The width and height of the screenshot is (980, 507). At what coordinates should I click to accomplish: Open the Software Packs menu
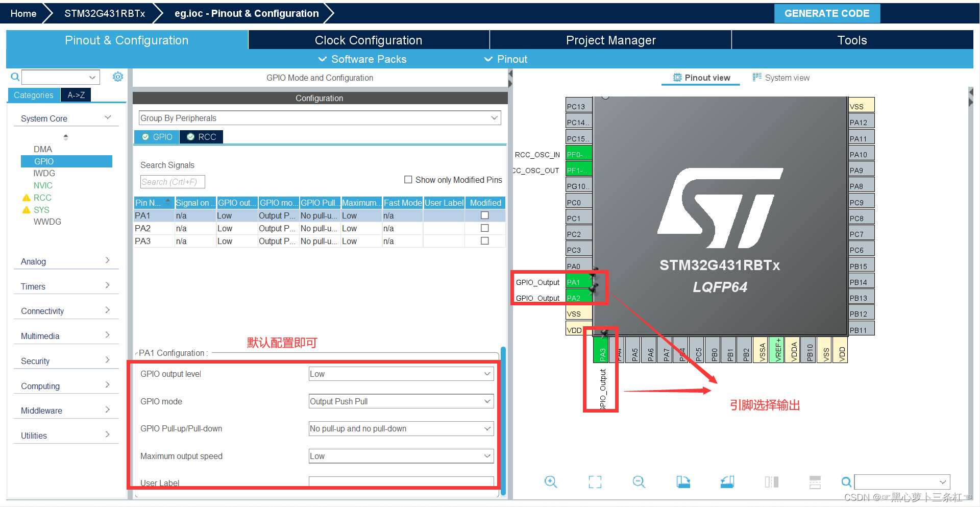pos(363,59)
